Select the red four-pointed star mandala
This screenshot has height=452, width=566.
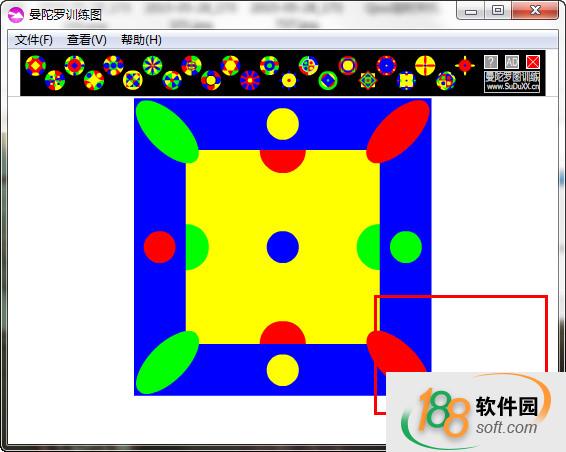465,66
